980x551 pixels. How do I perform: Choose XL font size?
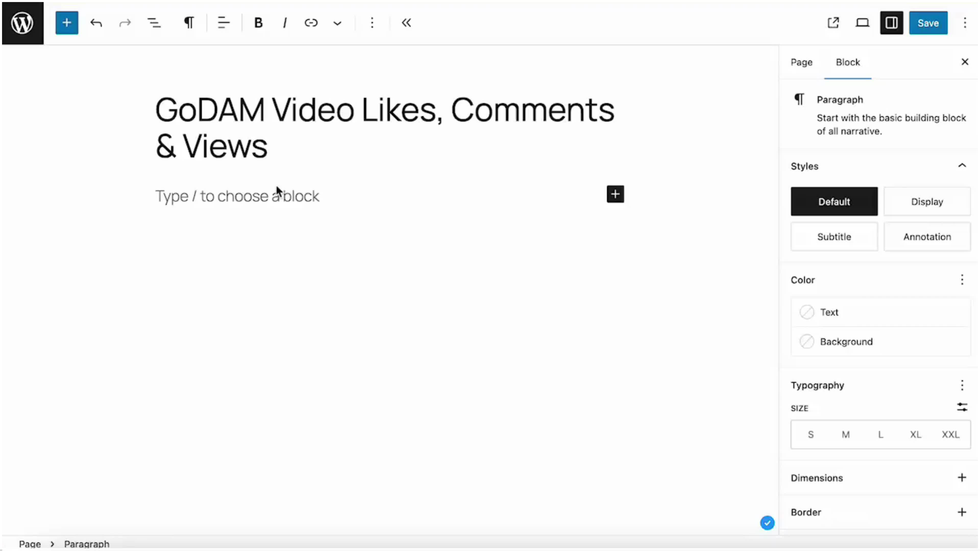[916, 434]
